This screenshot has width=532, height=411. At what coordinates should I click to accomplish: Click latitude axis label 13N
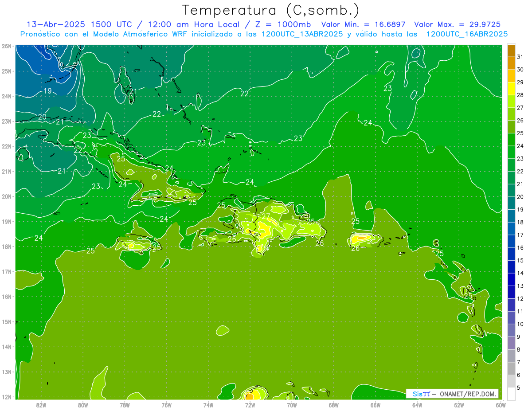point(7,372)
